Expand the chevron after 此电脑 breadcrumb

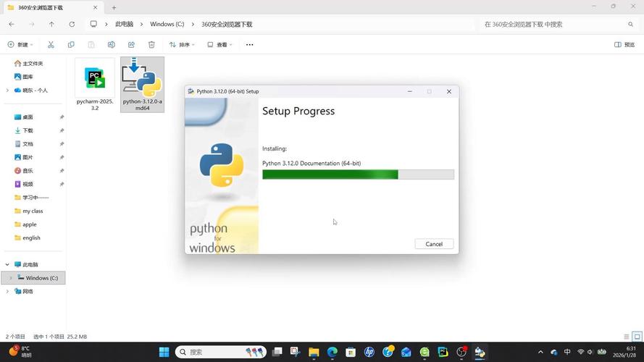coord(141,24)
